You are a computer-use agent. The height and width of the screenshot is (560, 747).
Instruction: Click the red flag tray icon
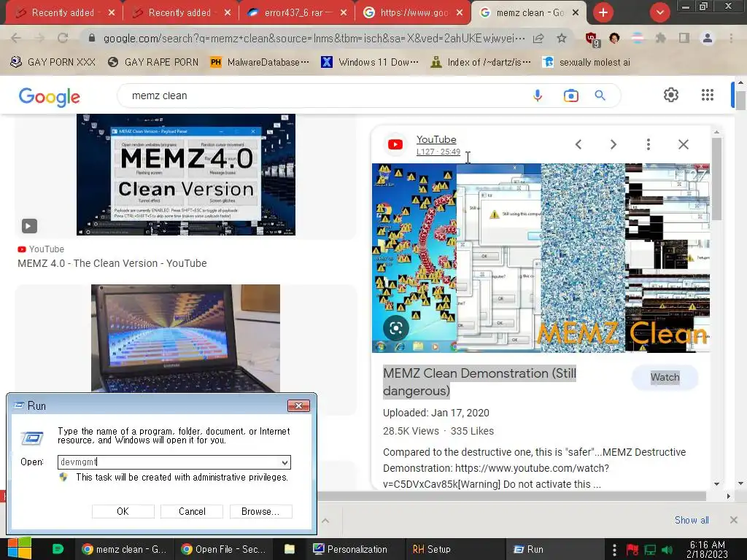tap(632, 550)
